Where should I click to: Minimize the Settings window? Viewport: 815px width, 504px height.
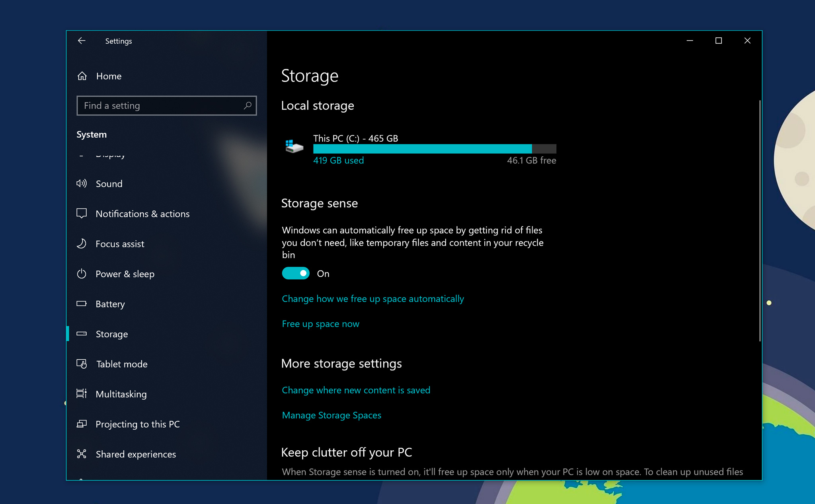click(690, 41)
